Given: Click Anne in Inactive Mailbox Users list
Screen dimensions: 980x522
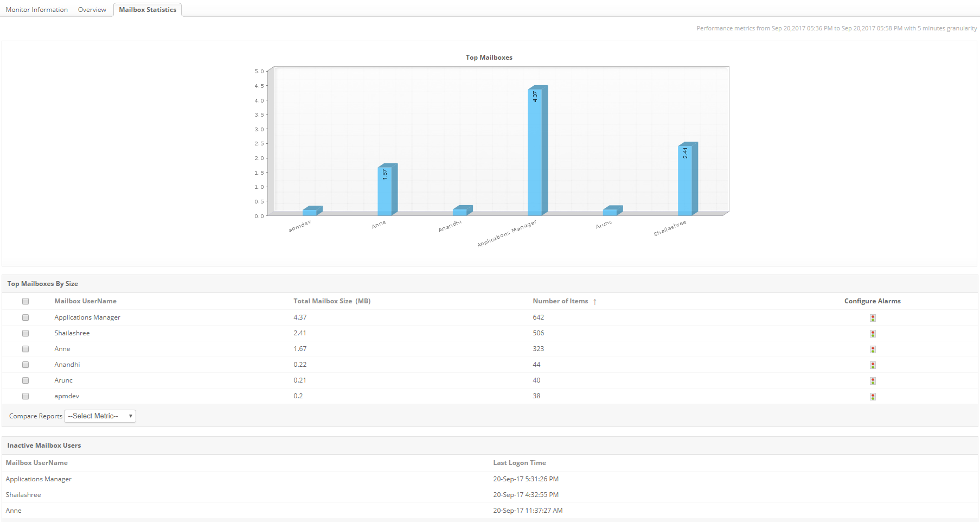Looking at the screenshot, I should coord(14,511).
